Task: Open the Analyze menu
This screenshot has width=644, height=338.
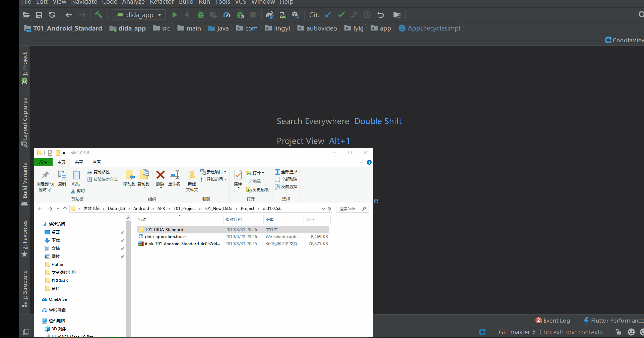Action: tap(133, 2)
